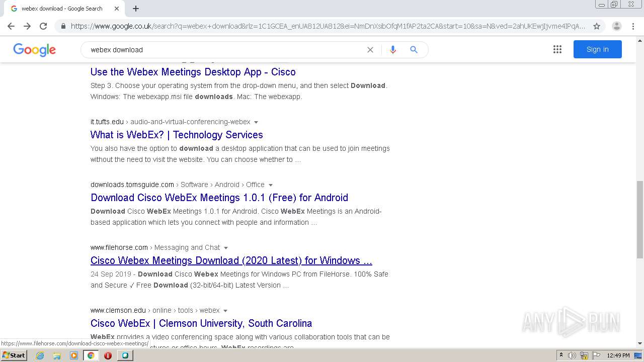Edit the webex download search field

point(226,50)
